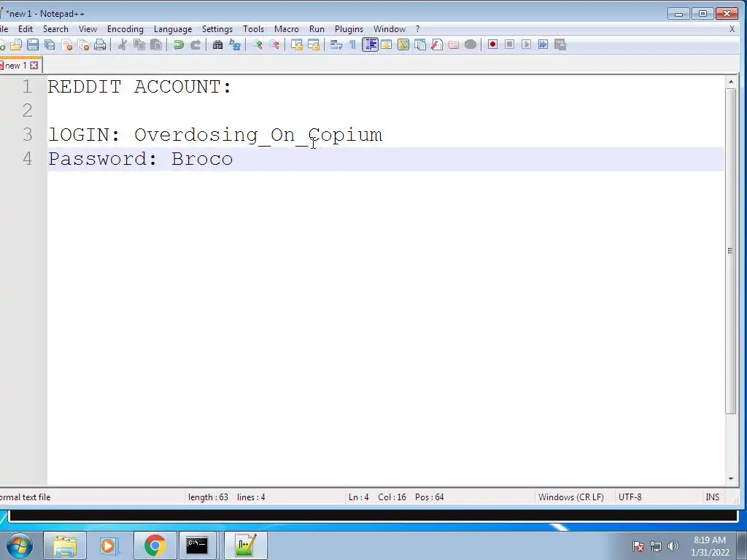
Task: Open Google Chrome from the taskbar
Action: [x=155, y=545]
